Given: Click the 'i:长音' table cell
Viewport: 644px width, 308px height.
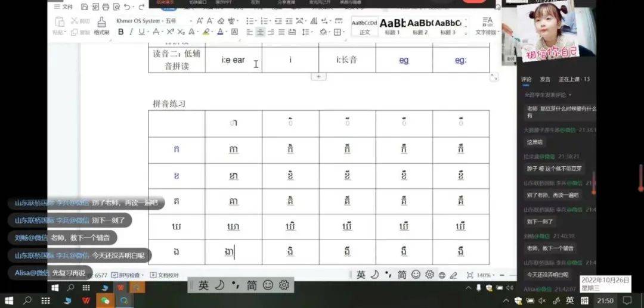Looking at the screenshot, I should click(347, 60).
